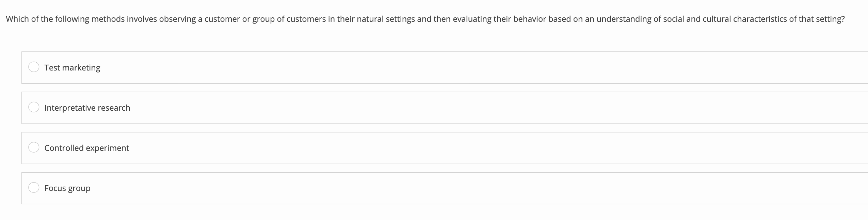Select the Controlled experiment radio button

pyautogui.click(x=34, y=147)
